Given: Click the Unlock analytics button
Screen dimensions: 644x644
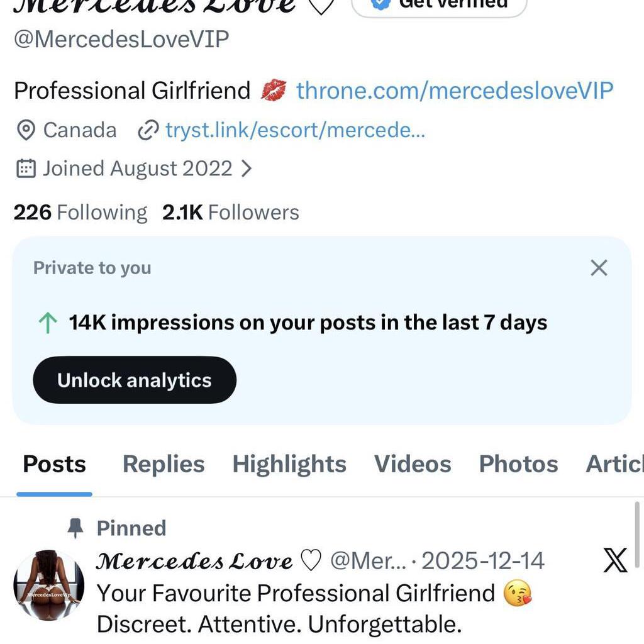Looking at the screenshot, I should 134,379.
